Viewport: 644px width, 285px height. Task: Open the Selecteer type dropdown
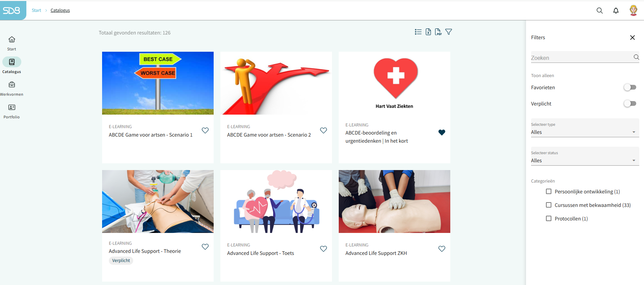pos(585,128)
